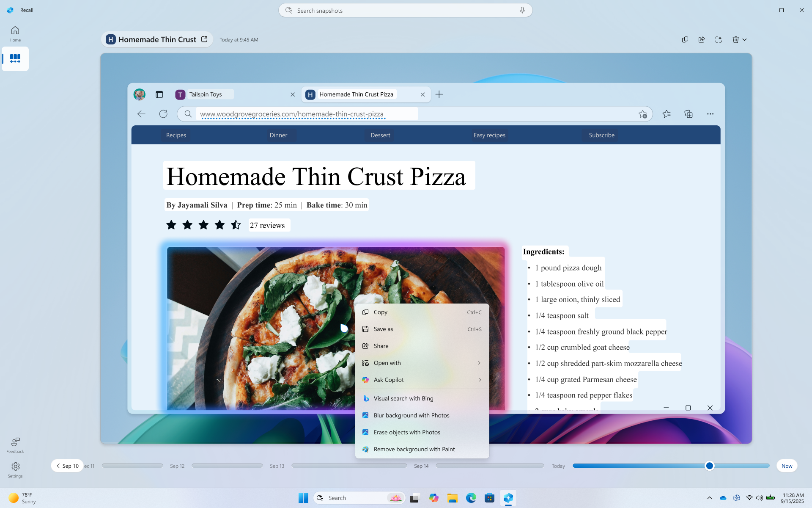Open the Timeline view in the Recall sidebar
812x508 pixels.
coord(15,58)
